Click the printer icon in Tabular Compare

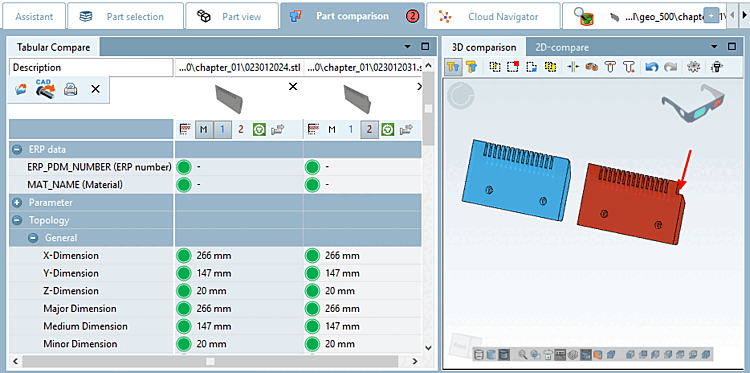(x=71, y=89)
